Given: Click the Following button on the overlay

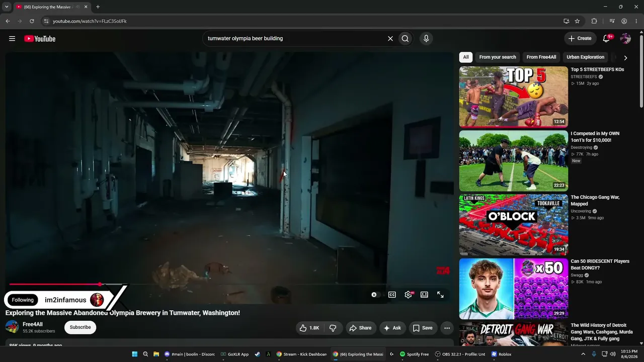Looking at the screenshot, I should (23, 300).
